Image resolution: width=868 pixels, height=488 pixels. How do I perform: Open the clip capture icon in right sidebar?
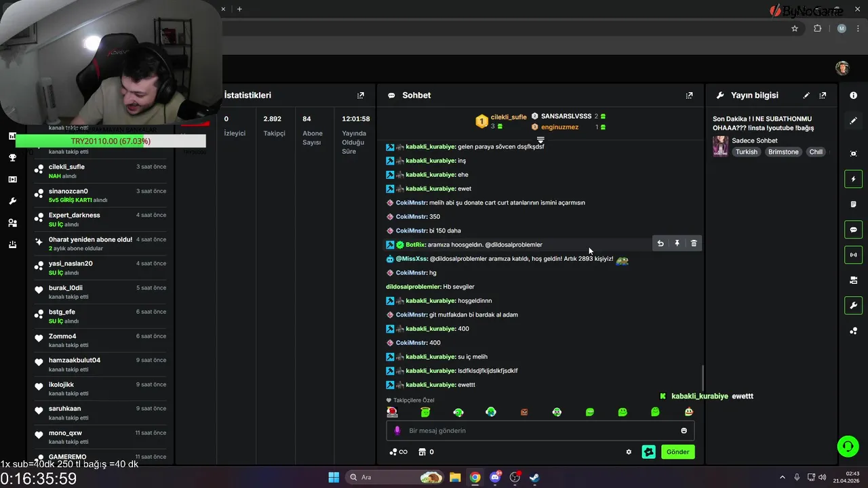[x=853, y=154]
